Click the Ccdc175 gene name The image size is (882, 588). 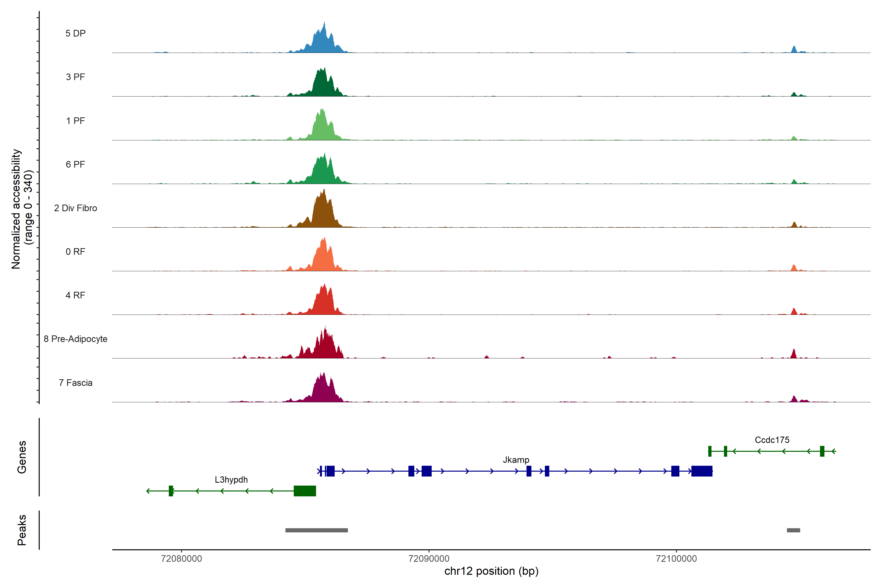(x=772, y=440)
